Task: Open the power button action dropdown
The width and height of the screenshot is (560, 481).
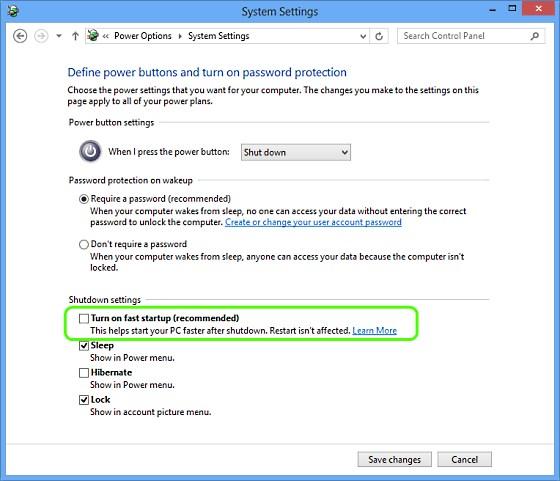Action: [296, 152]
